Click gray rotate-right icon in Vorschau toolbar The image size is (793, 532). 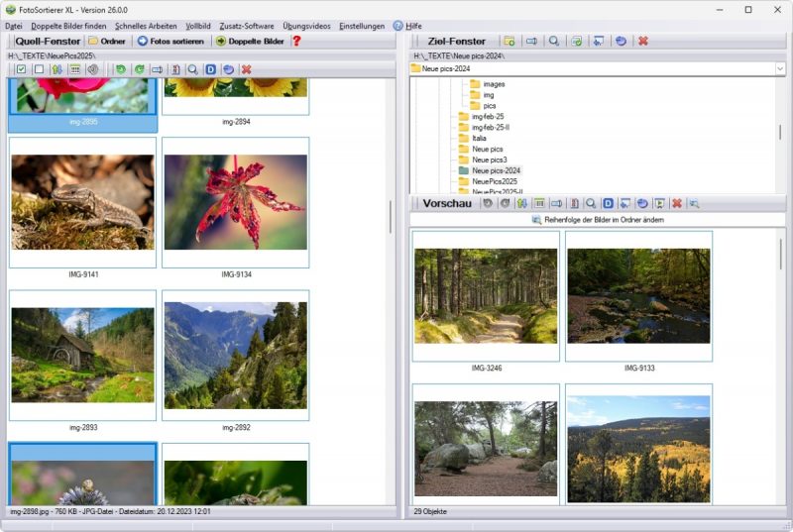coord(505,203)
